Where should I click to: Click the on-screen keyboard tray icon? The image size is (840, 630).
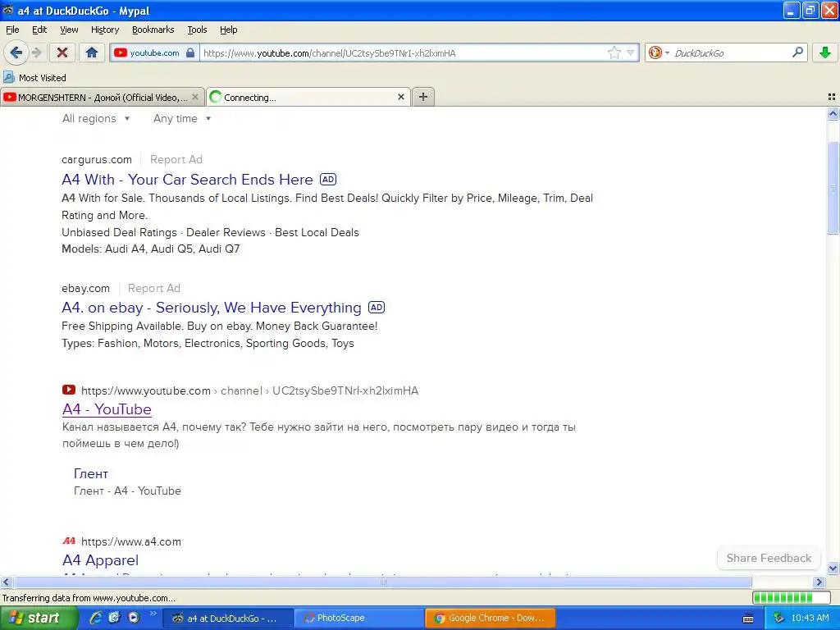748,619
